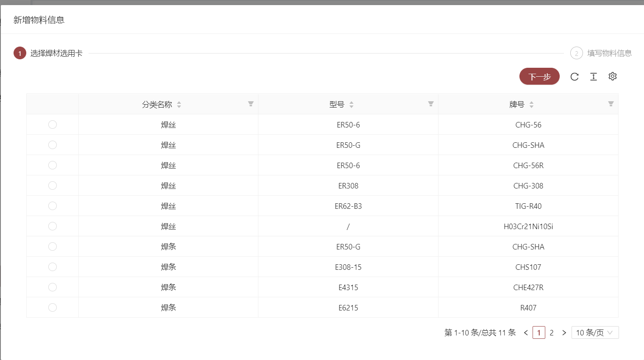The width and height of the screenshot is (644, 360).
Task: Sort the table by 分类名称 arrows
Action: [x=179, y=105]
